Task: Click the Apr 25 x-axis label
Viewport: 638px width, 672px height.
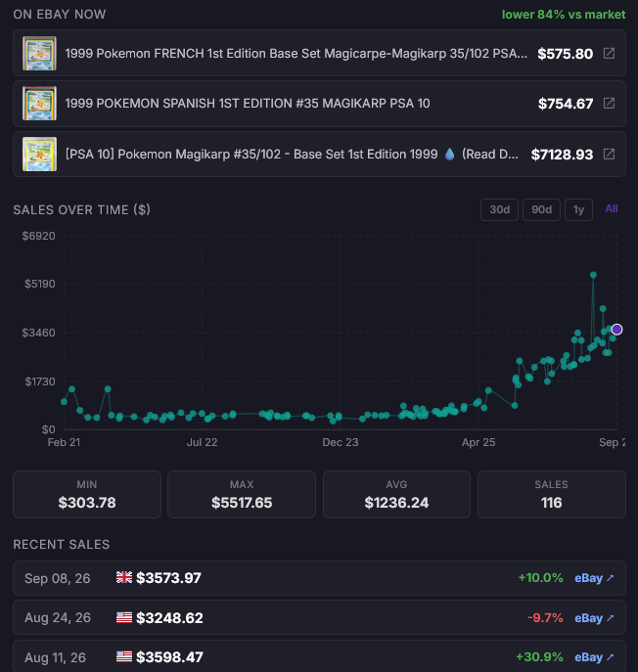Action: pyautogui.click(x=478, y=442)
